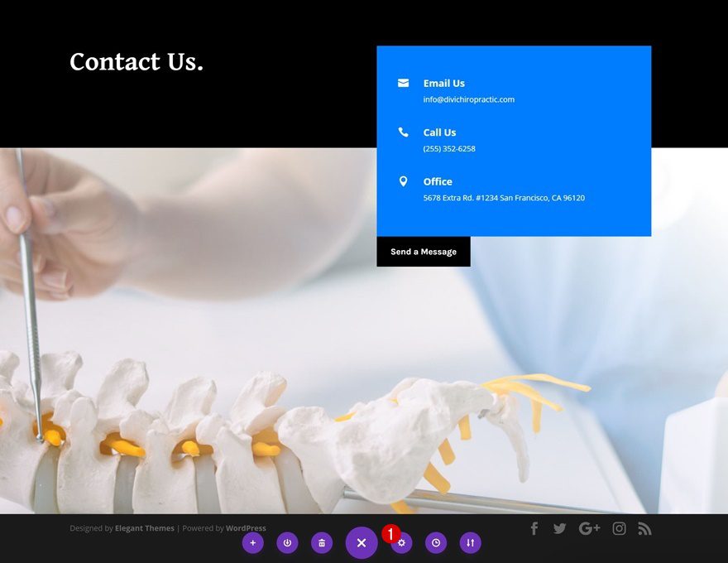Open the WordPress link in the footer
Screen dimensions: 728x563
(x=247, y=527)
